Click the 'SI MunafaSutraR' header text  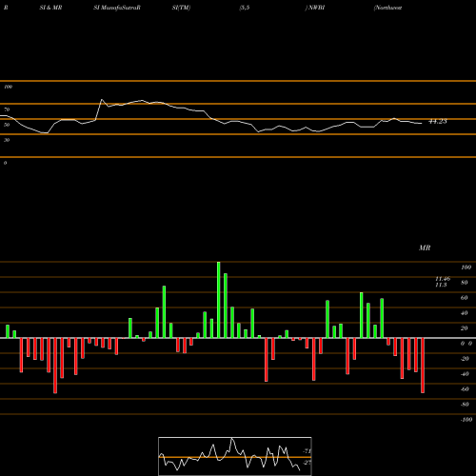(x=117, y=8)
